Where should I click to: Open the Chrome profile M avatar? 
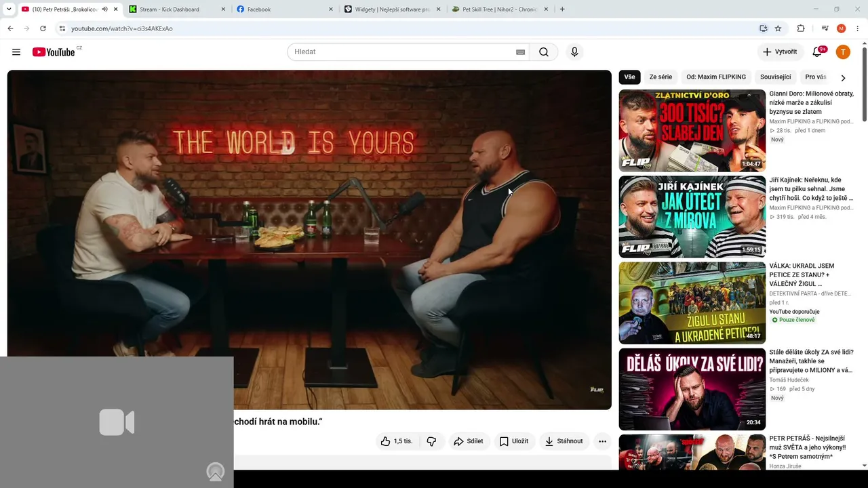pyautogui.click(x=841, y=28)
